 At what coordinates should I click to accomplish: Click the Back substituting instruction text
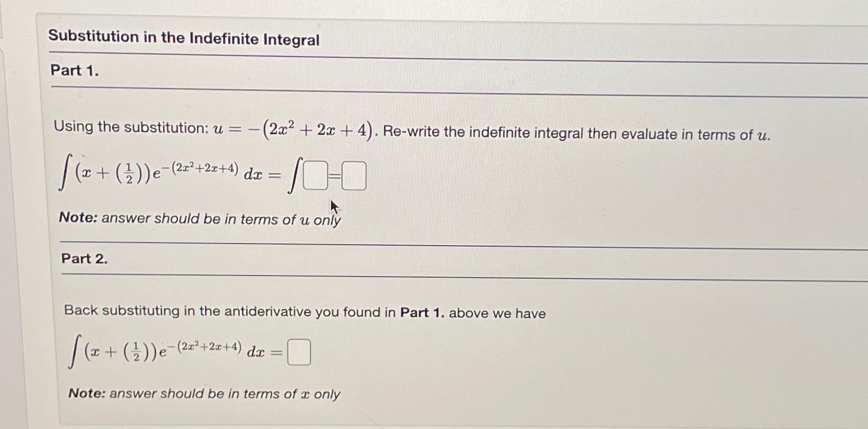coord(304,312)
